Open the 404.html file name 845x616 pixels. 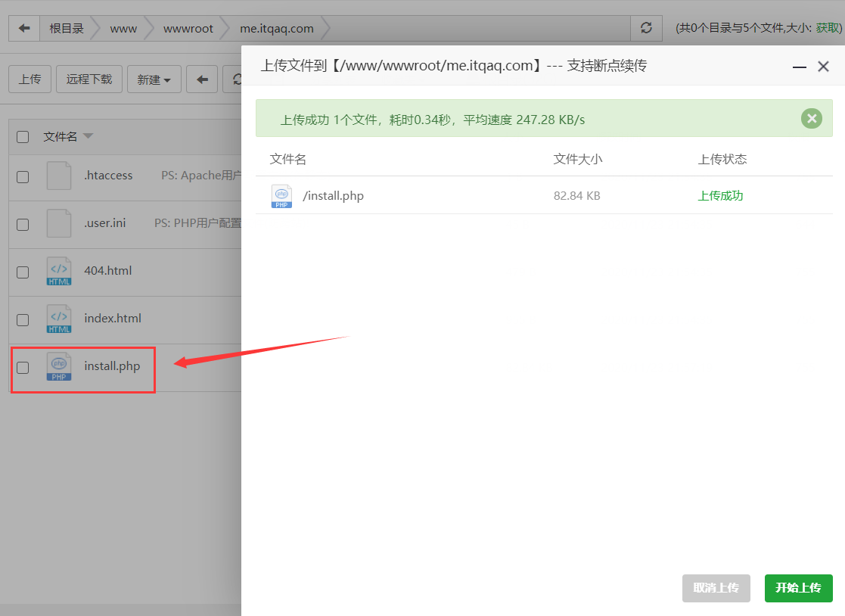(107, 271)
